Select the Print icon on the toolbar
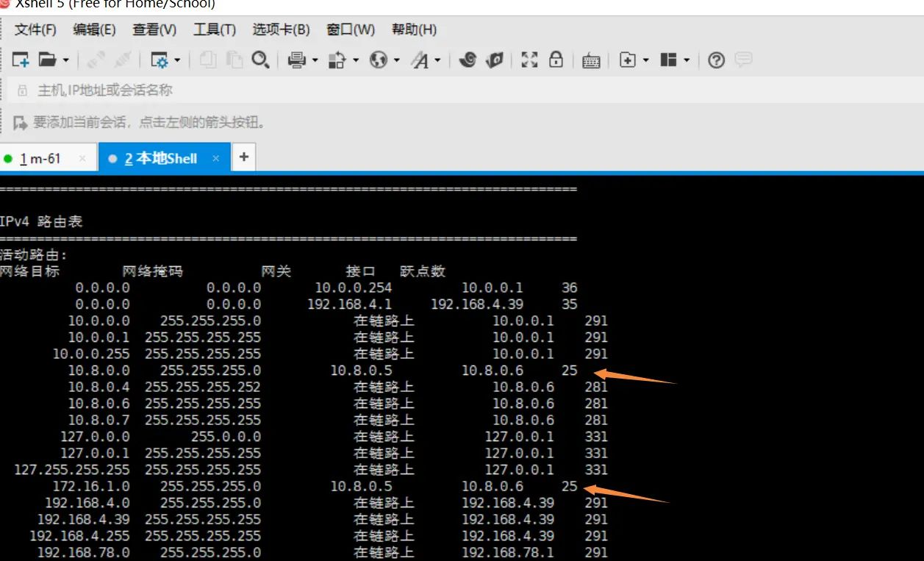Viewport: 924px width, 561px height. click(x=296, y=60)
